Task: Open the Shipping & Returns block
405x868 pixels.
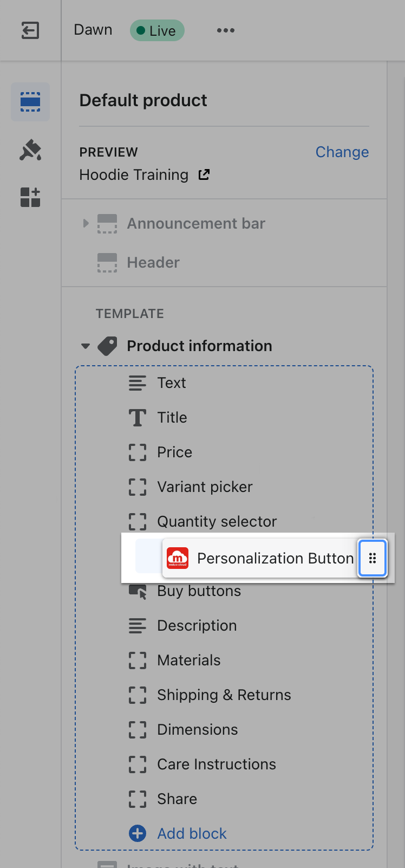Action: [x=224, y=695]
